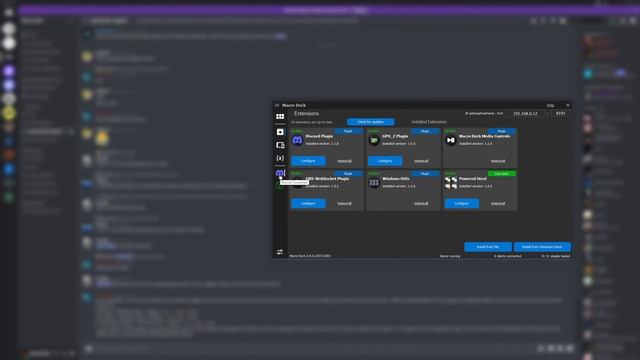Image resolution: width=640 pixels, height=360 pixels.
Task: Click the Macro Deck Media Controls play/pause icon
Action: (451, 140)
